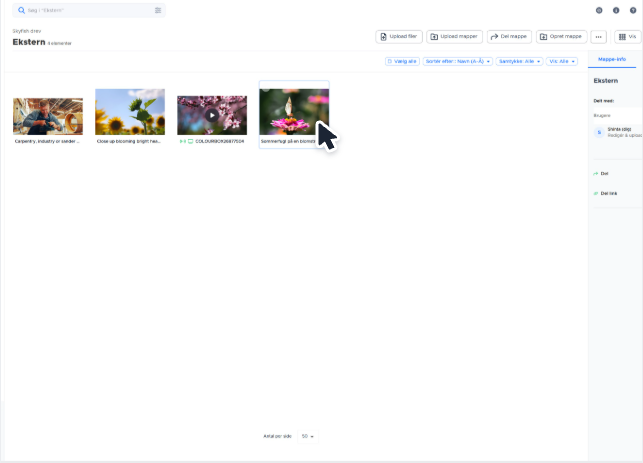
Task: Open the Sommerfugl butterfly image thumbnail
Action: pos(294,112)
